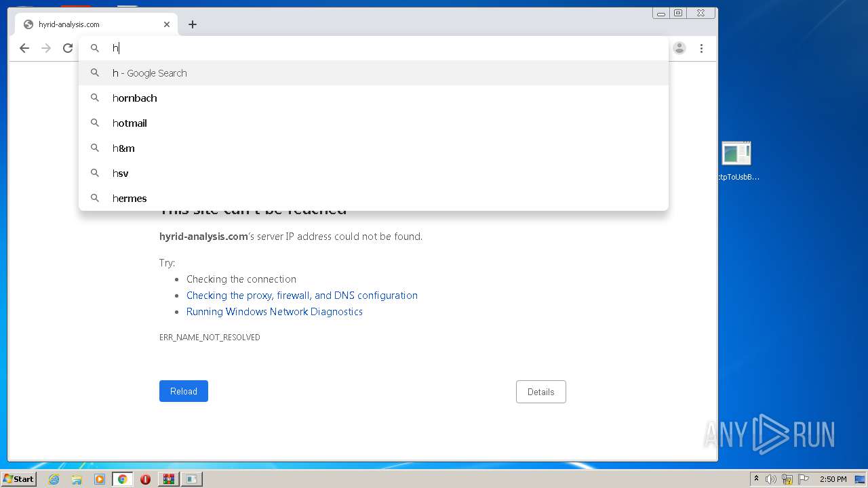Open 'Checking the proxy, firewall, and DNS configuration' link
Viewport: 868px width, 488px height.
(302, 296)
